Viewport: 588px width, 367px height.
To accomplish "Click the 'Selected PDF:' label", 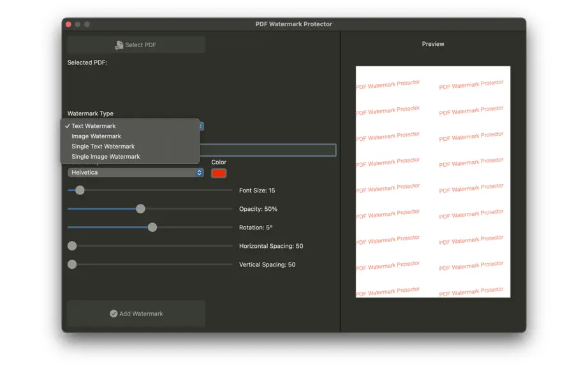I will (x=87, y=62).
